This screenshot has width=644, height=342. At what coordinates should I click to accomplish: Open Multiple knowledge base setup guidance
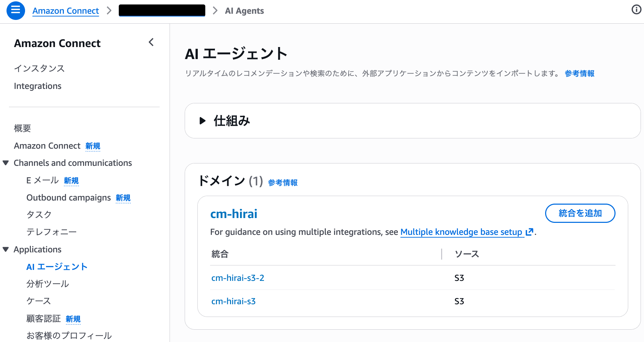point(462,232)
